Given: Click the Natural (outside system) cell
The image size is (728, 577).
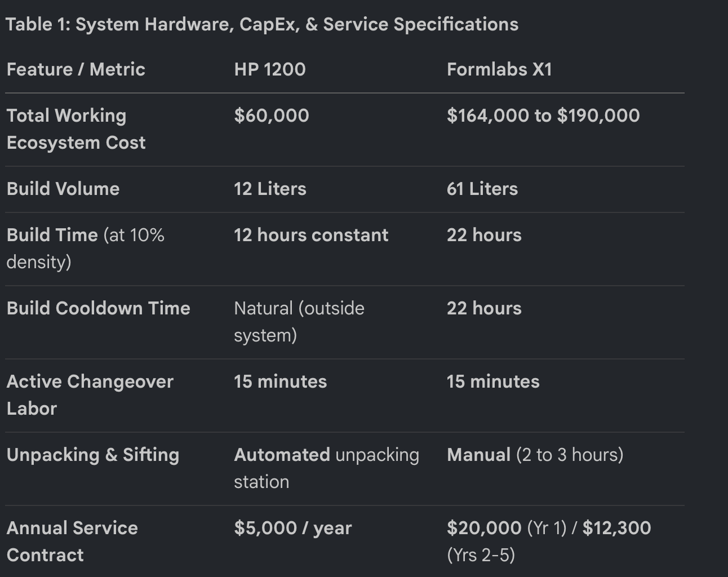Looking at the screenshot, I should click(x=299, y=322).
